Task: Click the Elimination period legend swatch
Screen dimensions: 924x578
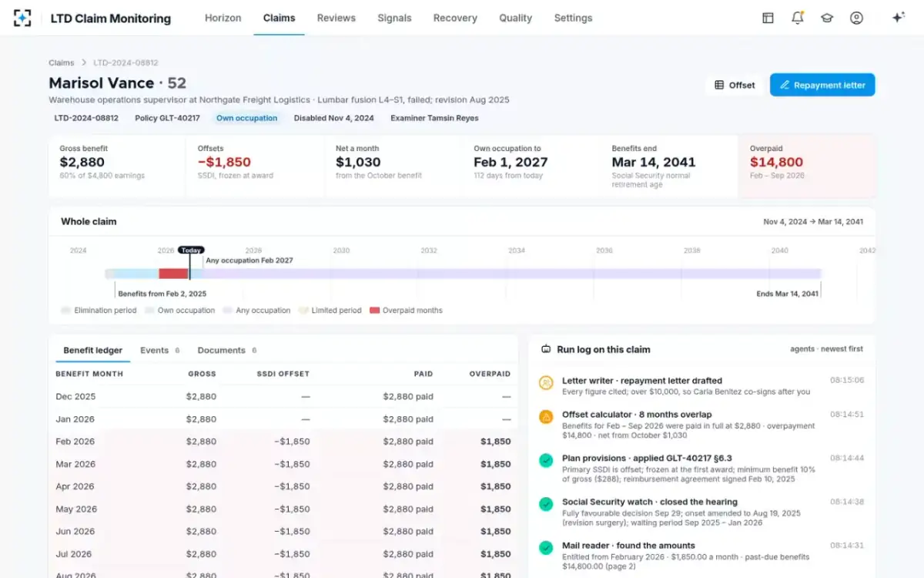Action: point(65,311)
